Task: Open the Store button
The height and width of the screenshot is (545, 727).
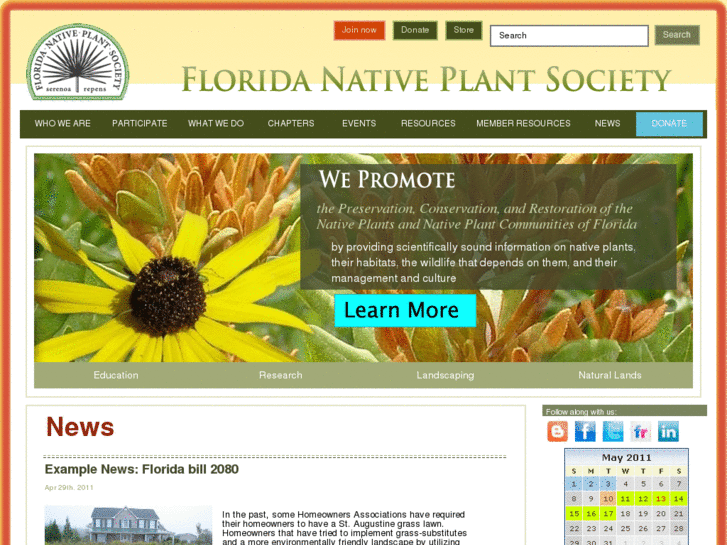Action: pos(464,30)
